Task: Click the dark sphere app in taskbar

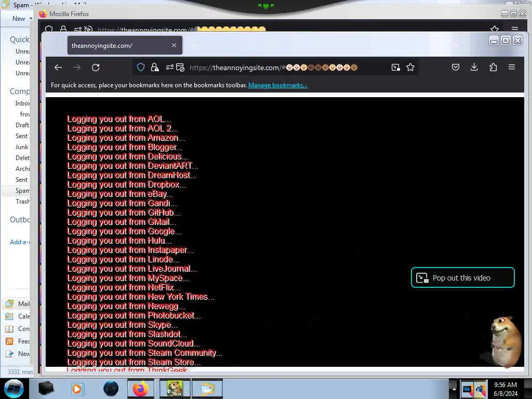Action: (111, 389)
